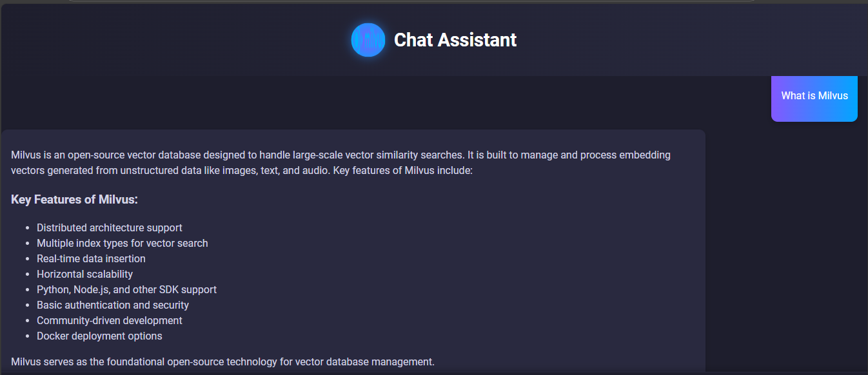Click the bullet before "Real-time data insertion"

[28, 259]
